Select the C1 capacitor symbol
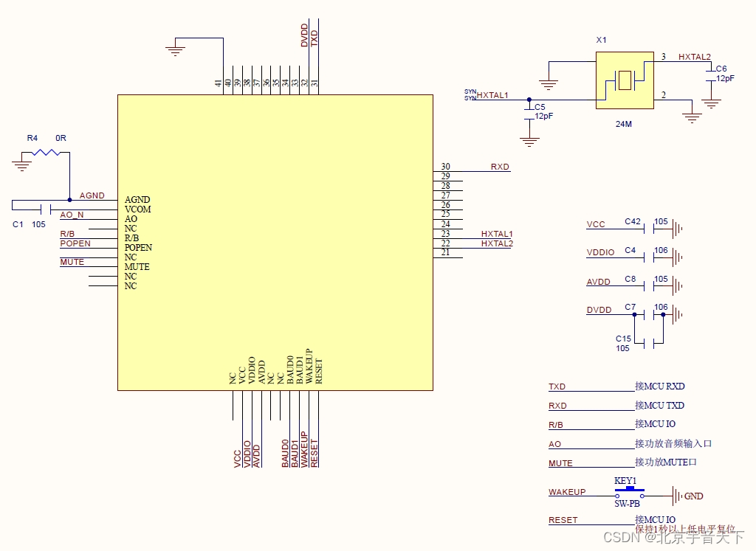This screenshot has width=756, height=551. (x=46, y=209)
